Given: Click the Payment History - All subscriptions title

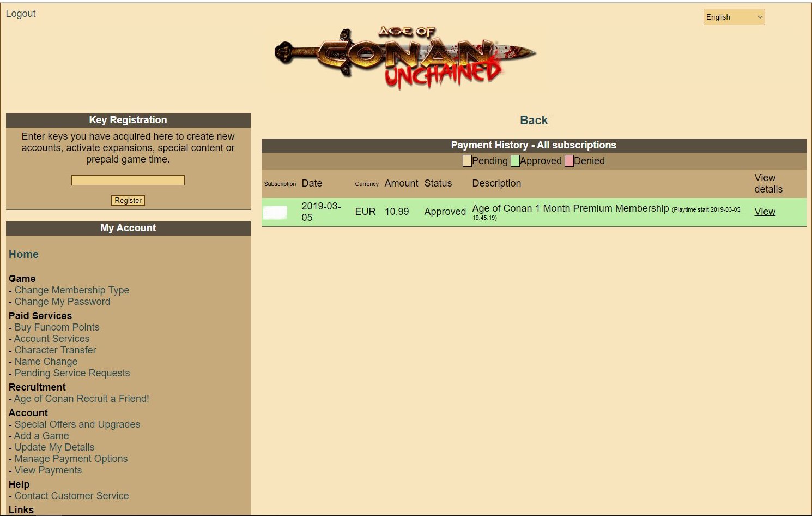Looking at the screenshot, I should point(534,145).
